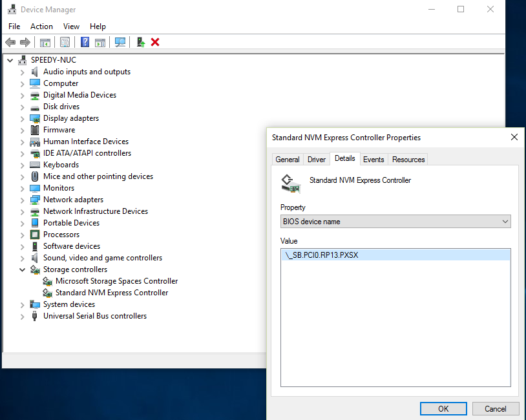The height and width of the screenshot is (420, 526).
Task: Expand the Software devices node
Action: pyautogui.click(x=22, y=247)
